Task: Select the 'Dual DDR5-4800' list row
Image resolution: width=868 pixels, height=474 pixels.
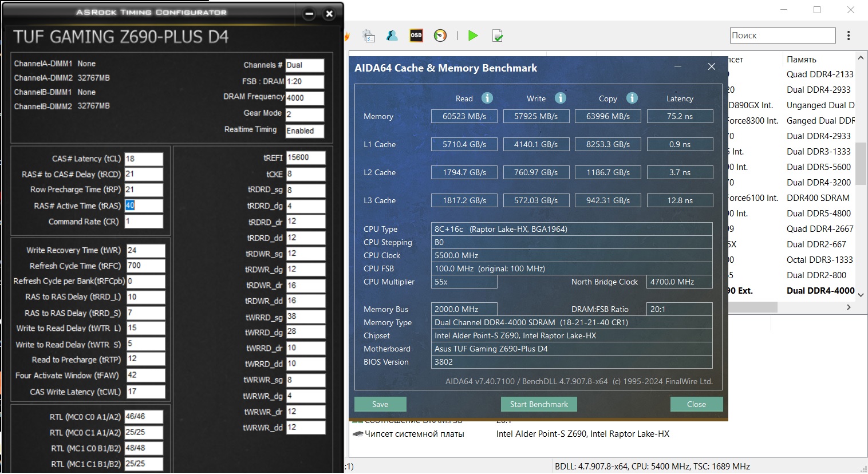Action: (819, 214)
